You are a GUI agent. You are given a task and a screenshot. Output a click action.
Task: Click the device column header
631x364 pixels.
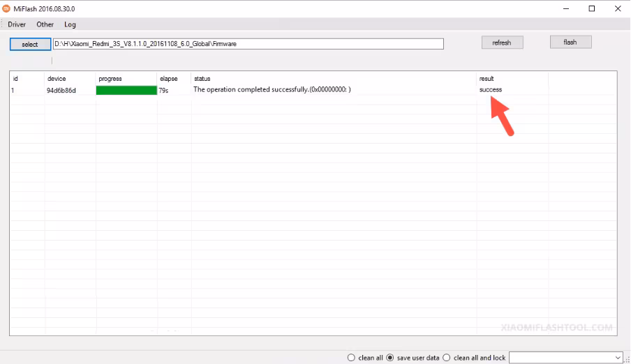tap(57, 79)
